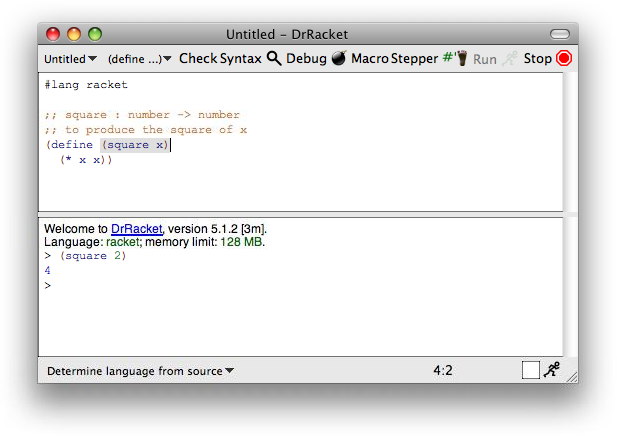Click the window resize grip corner

point(572,377)
